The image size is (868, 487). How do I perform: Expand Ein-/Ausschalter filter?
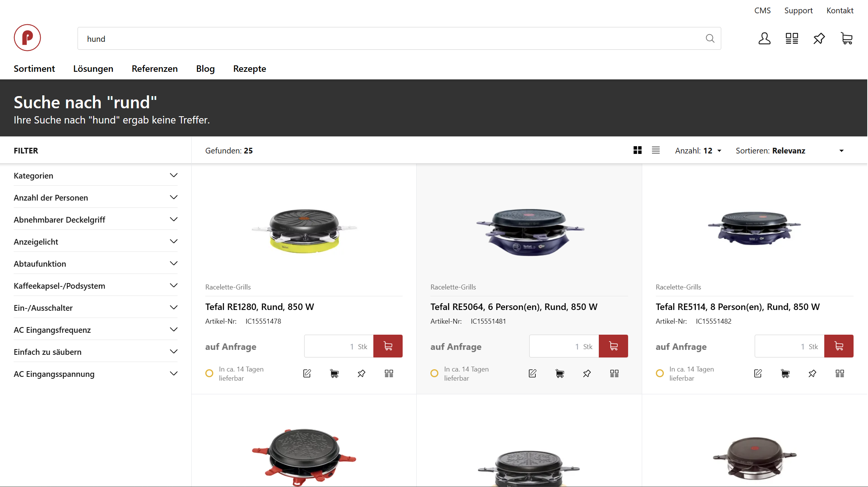(x=95, y=308)
